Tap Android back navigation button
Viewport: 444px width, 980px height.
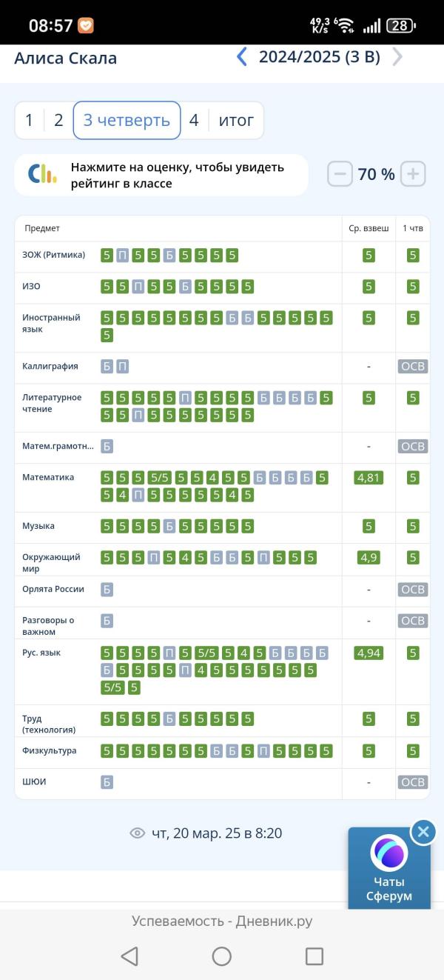129,956
